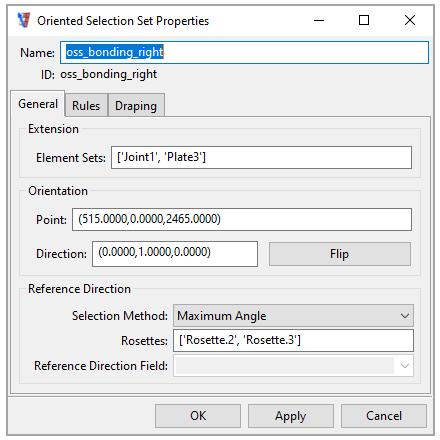Click the ID value oss_bonding_right text
Image resolution: width=440 pixels, height=440 pixels.
point(108,74)
